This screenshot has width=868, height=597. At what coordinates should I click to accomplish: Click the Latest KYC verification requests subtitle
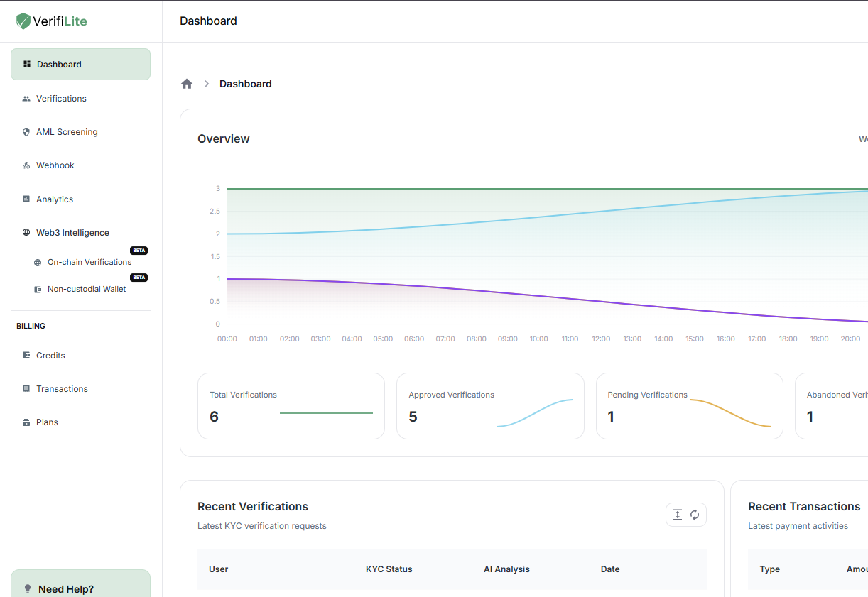262,526
